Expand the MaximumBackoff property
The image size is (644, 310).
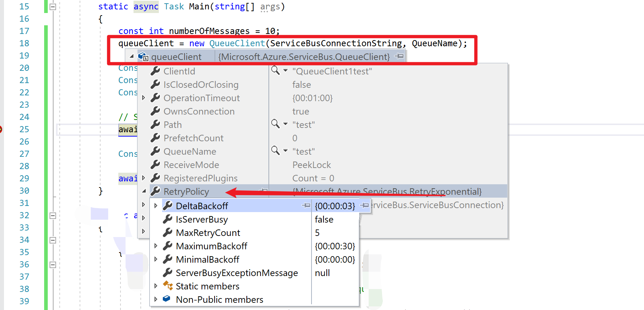click(x=156, y=246)
